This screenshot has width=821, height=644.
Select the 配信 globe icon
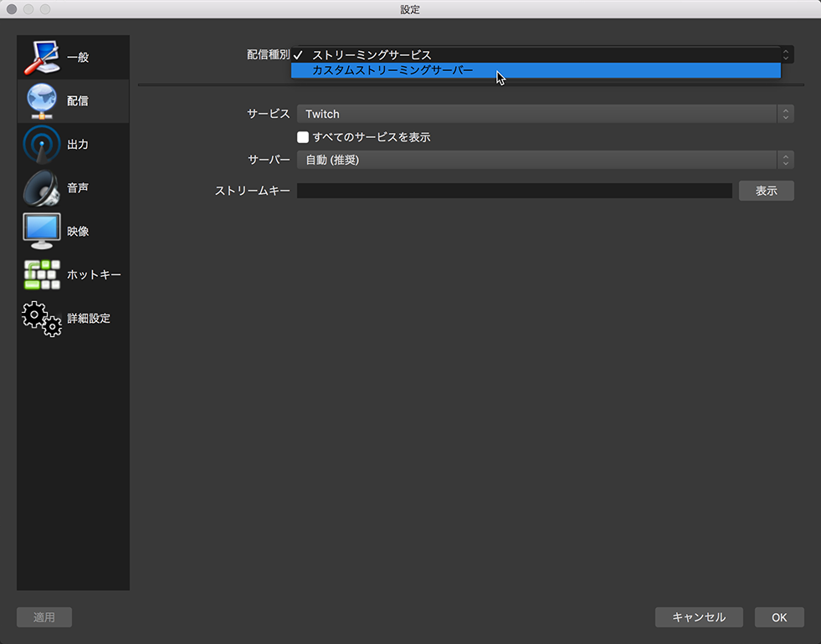pyautogui.click(x=42, y=101)
